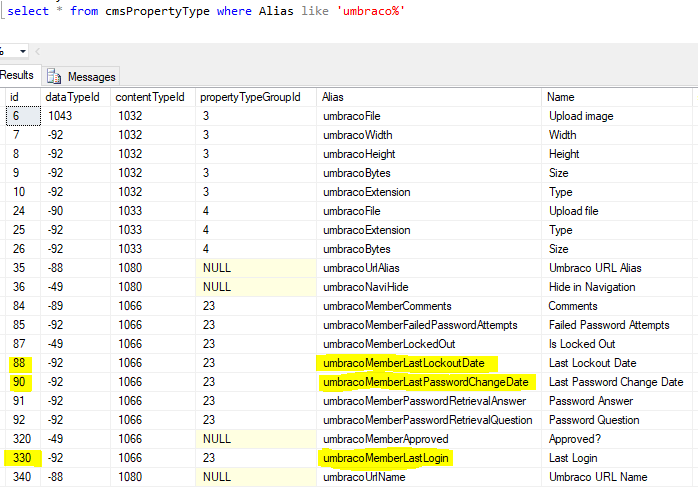Select the 'Umbraco URL Alias' name cell

click(617, 268)
